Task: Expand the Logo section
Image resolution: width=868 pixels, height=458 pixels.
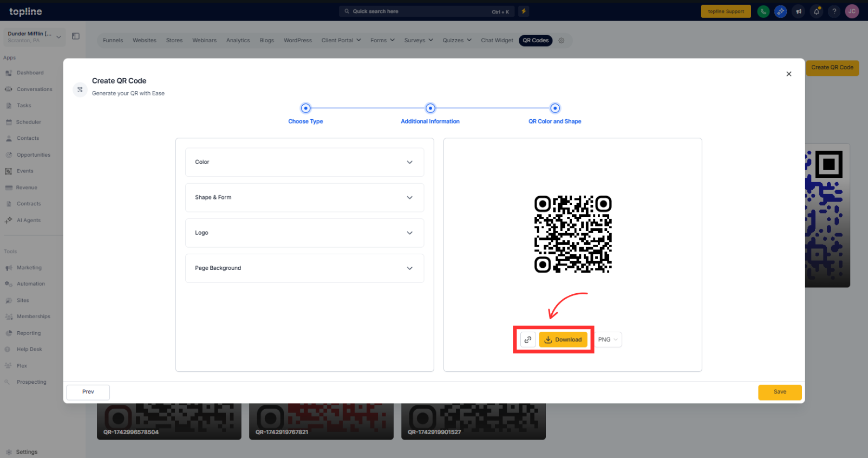Action: pos(305,233)
